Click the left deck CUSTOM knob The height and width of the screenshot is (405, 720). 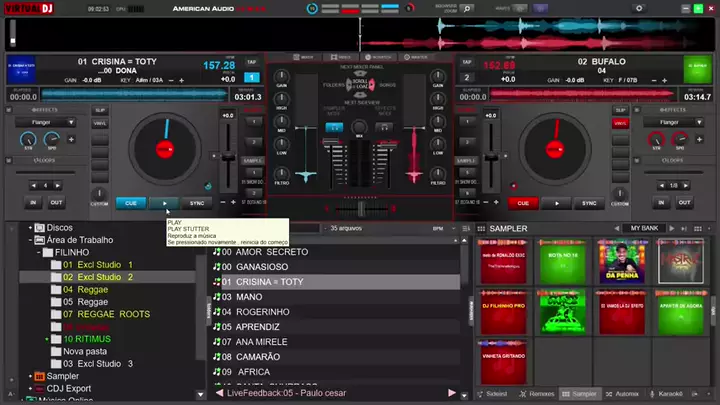point(99,193)
